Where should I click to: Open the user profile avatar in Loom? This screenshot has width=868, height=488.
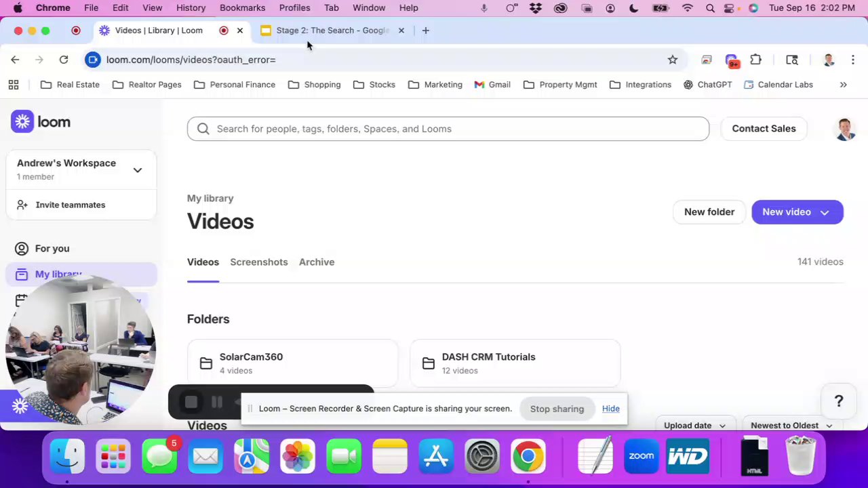coord(845,129)
